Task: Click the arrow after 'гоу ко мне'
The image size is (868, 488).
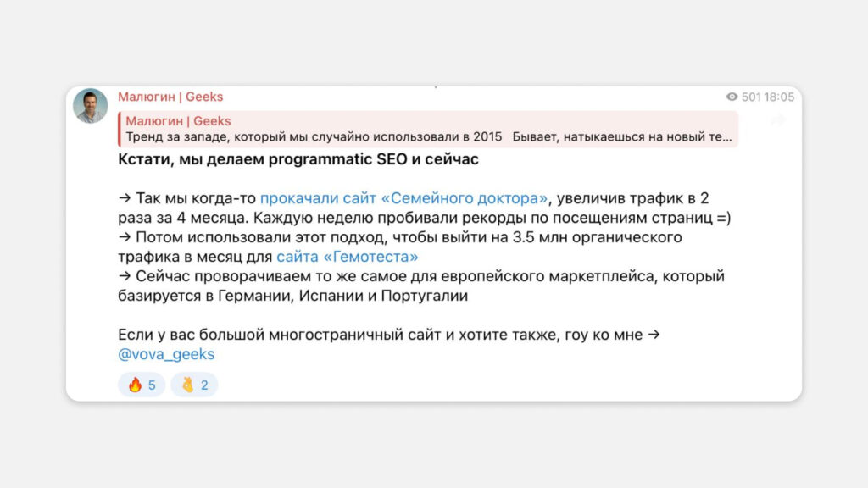Action: pyautogui.click(x=654, y=335)
